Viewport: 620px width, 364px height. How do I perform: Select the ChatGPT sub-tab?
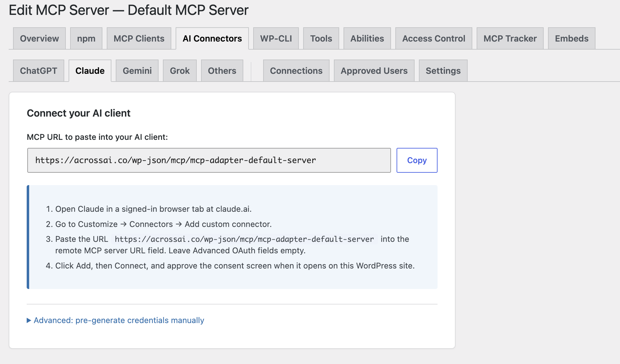pos(39,71)
